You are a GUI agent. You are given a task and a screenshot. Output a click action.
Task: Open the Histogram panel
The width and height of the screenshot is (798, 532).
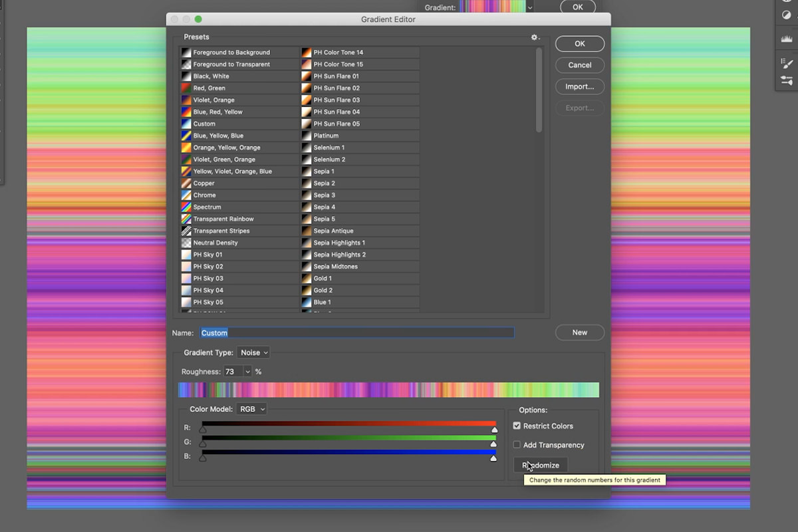click(x=787, y=39)
